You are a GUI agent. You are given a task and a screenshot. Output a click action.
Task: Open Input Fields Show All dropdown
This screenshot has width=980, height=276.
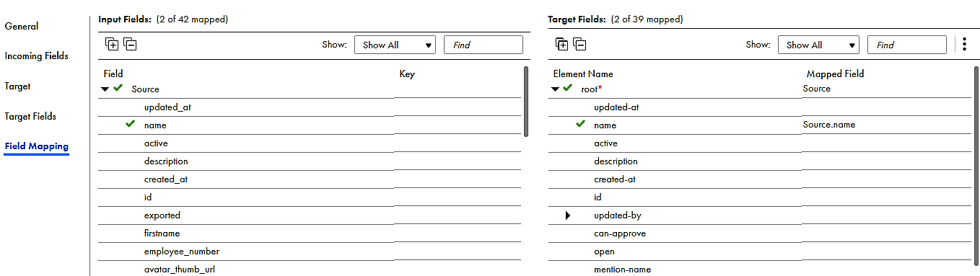pyautogui.click(x=395, y=45)
